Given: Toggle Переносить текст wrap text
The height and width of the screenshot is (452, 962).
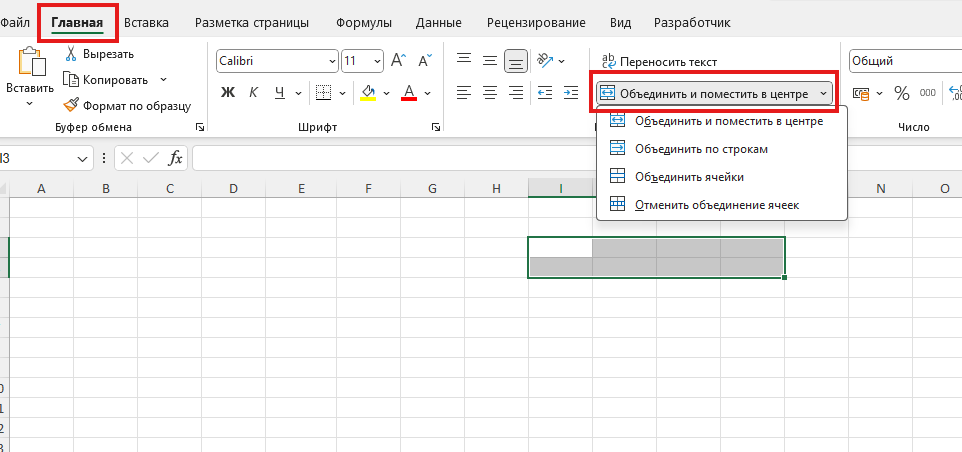Looking at the screenshot, I should coord(659,62).
